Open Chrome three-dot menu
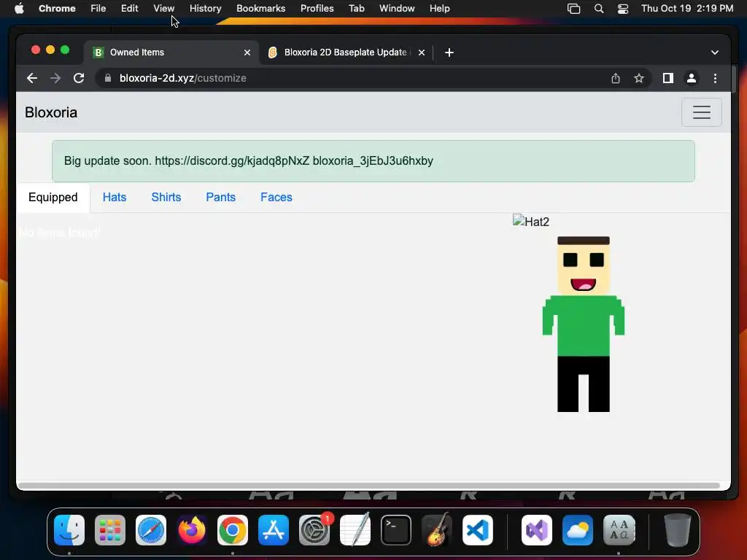 tap(715, 78)
